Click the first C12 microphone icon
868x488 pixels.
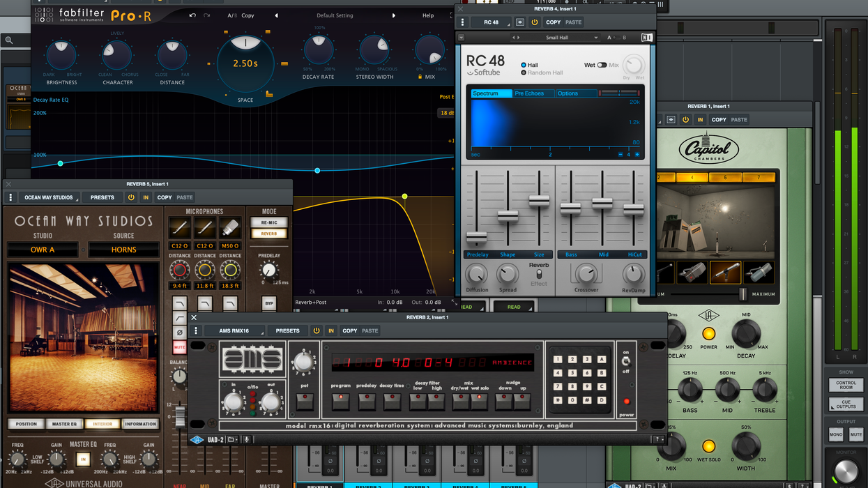click(x=179, y=227)
